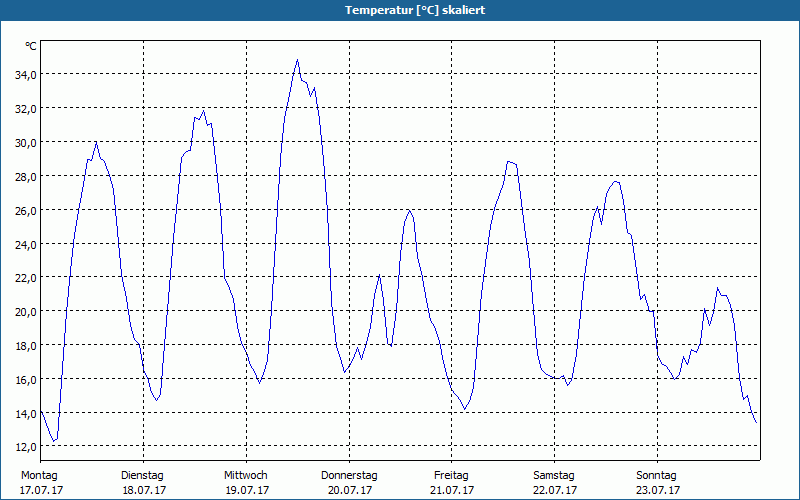Click the Samstag day label
The height and width of the screenshot is (500, 800).
[554, 476]
